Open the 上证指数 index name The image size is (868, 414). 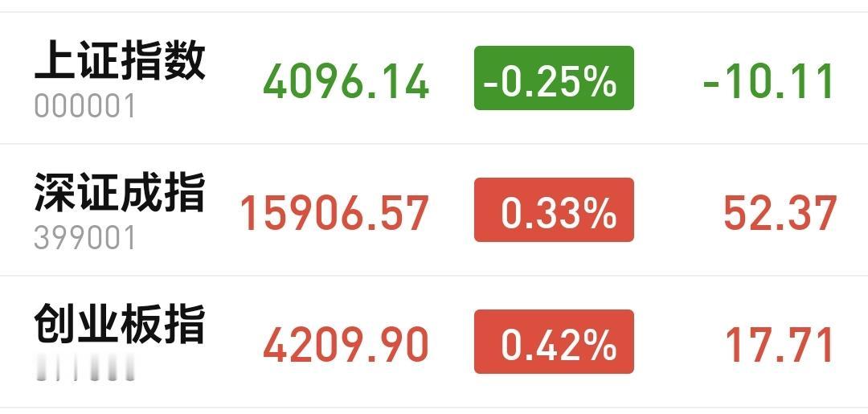point(120,61)
